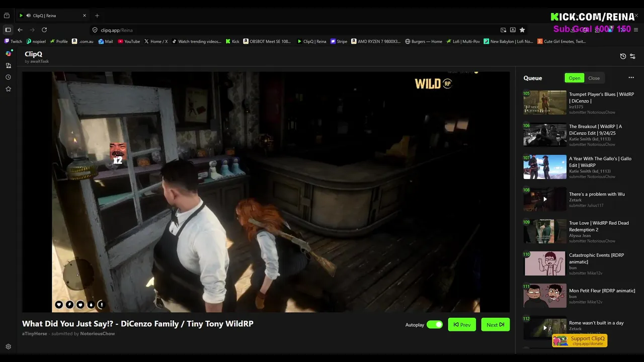The image size is (644, 362).
Task: Open the colorful AI sidebar icon
Action: click(8, 53)
